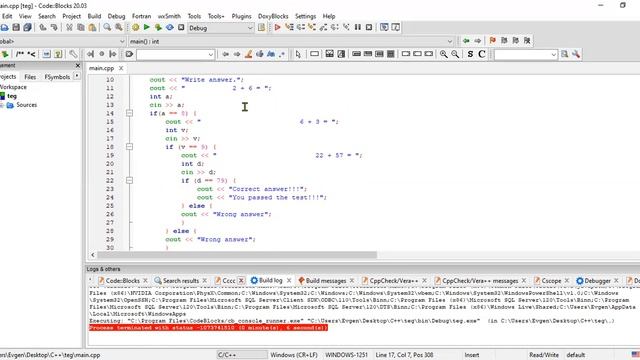640x360 pixels.
Task: Click the Rebuild icon
Action: 169,27
